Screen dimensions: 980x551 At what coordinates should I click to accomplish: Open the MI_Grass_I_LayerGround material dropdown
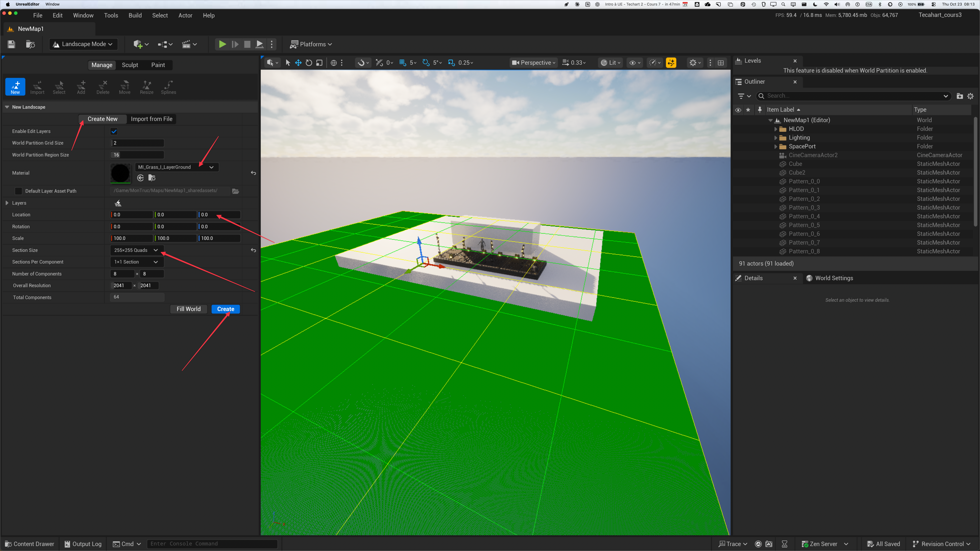[x=177, y=167]
